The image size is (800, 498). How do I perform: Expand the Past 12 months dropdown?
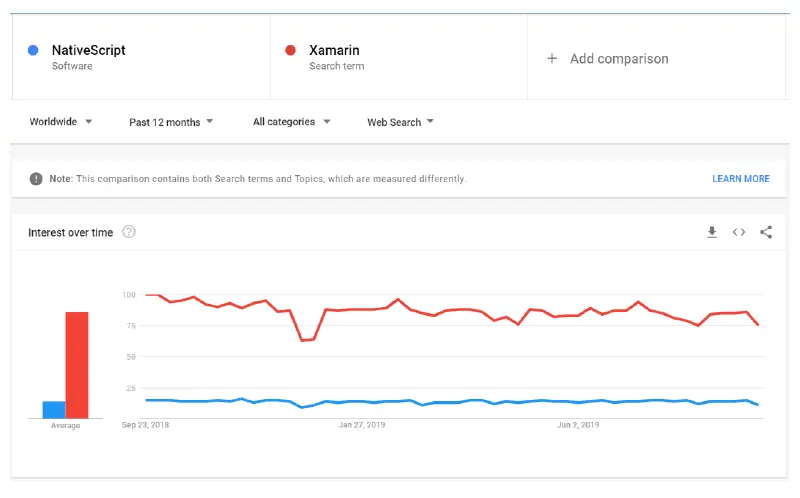171,122
